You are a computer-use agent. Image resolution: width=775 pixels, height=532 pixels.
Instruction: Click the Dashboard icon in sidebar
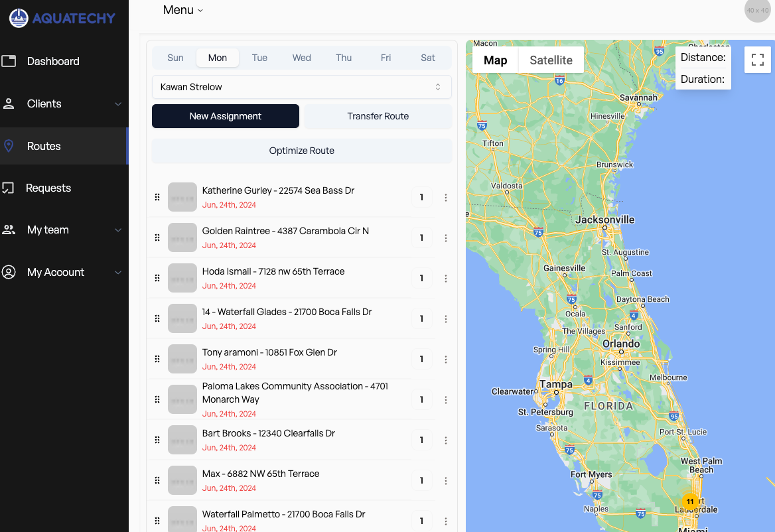point(9,61)
